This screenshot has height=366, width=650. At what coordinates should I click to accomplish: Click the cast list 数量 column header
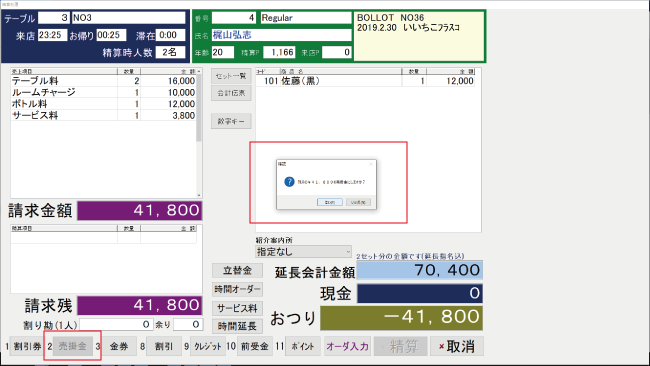pos(414,72)
